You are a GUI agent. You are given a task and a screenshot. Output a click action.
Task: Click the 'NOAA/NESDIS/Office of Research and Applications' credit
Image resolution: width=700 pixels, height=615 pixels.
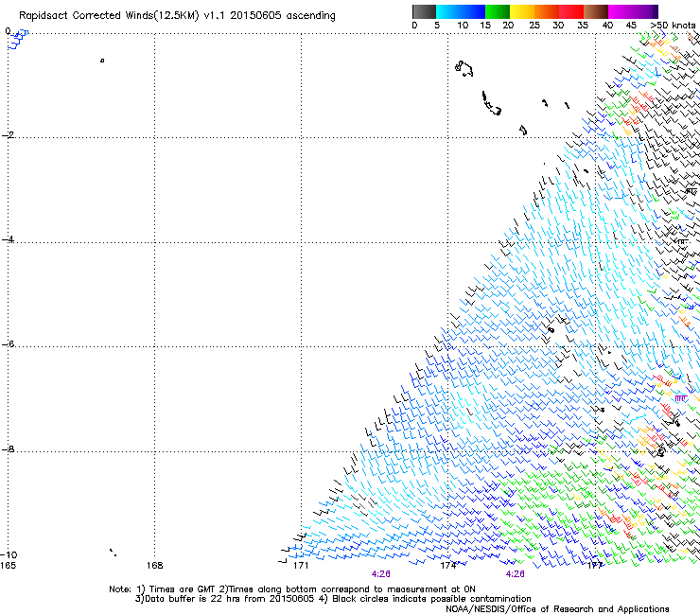[557, 609]
